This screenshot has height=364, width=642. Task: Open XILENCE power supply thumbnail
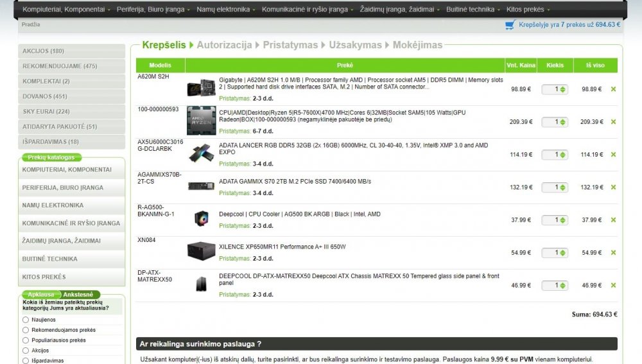click(x=201, y=251)
